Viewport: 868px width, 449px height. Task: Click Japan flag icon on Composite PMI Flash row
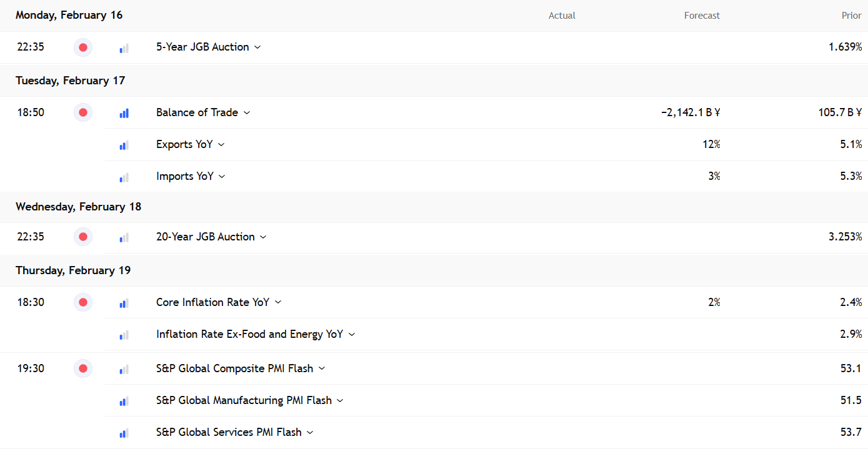[x=83, y=369]
